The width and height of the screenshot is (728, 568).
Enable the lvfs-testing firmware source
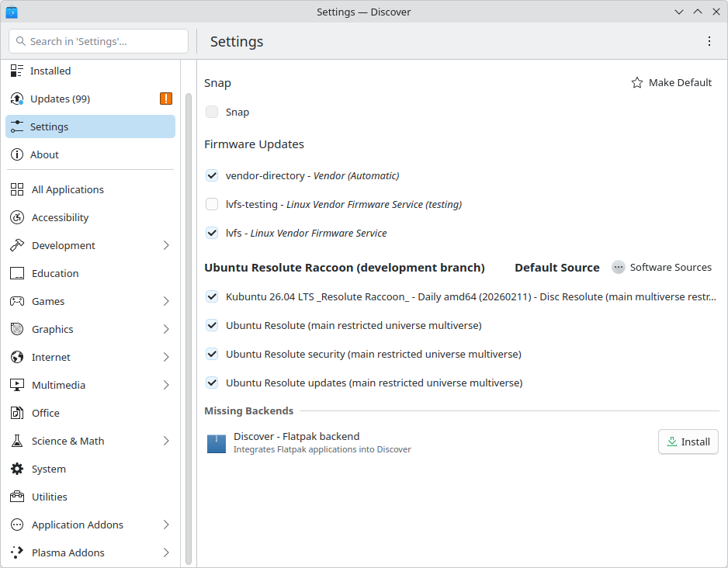click(x=212, y=204)
